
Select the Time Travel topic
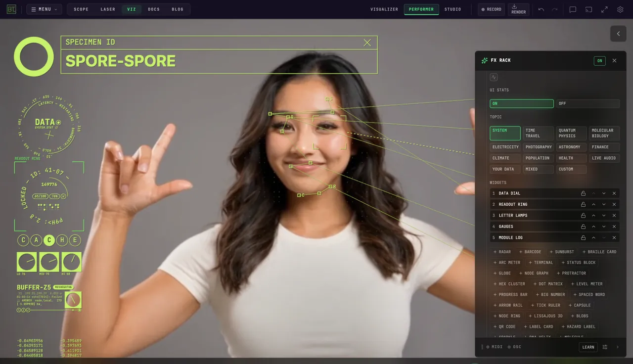[x=538, y=133]
